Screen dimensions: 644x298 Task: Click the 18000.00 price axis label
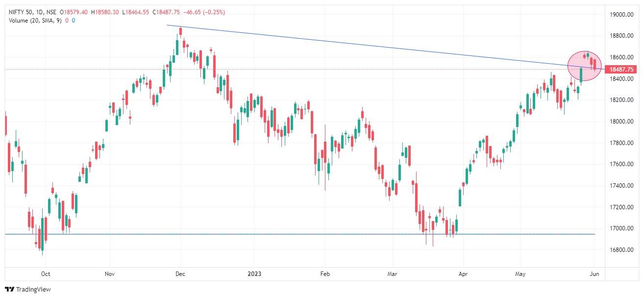click(622, 121)
